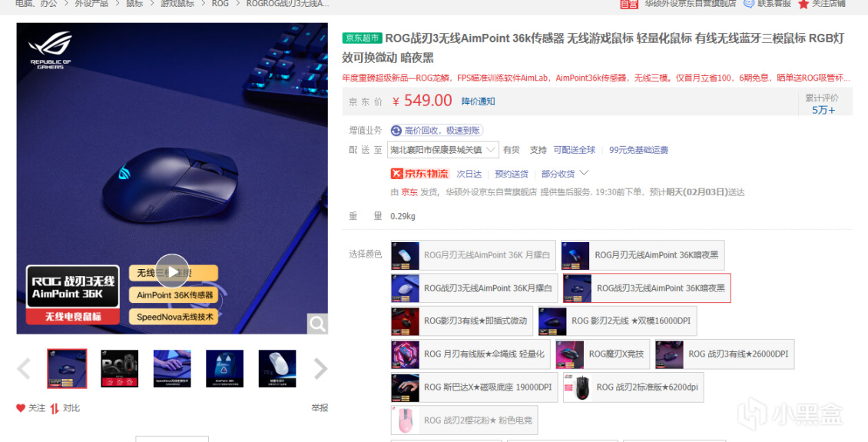This screenshot has height=442, width=868.
Task: Open 华硕外设京东自营旗舰店 in top bar
Action: [x=691, y=4]
